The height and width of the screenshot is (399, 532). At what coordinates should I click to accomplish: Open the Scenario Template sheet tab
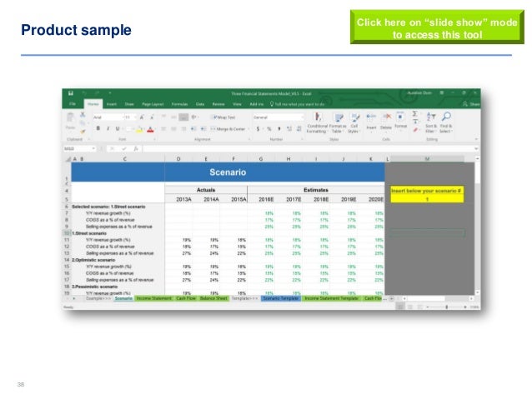(280, 298)
